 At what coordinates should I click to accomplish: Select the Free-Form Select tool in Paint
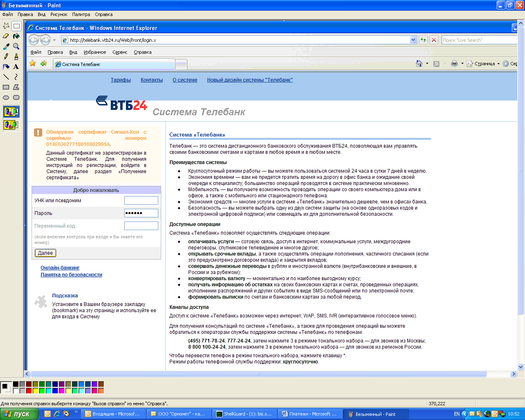pyautogui.click(x=6, y=26)
